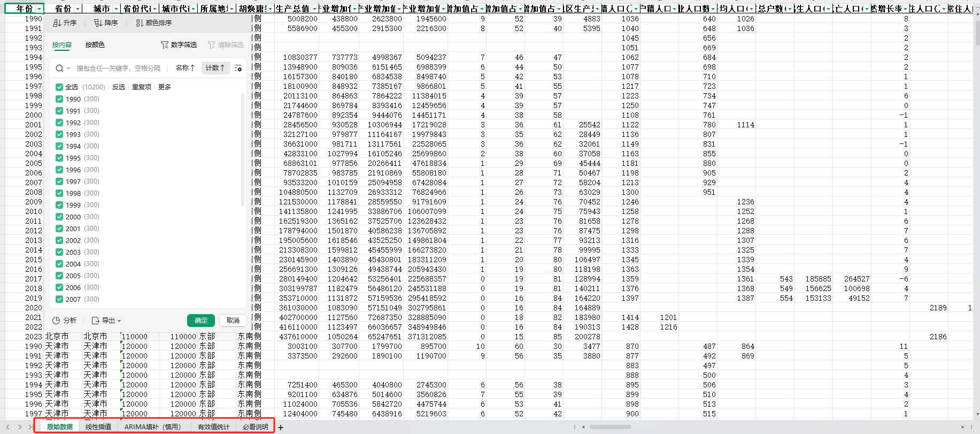Uncheck the 1990 filter checkbox
This screenshot has height=434, width=980.
point(59,99)
